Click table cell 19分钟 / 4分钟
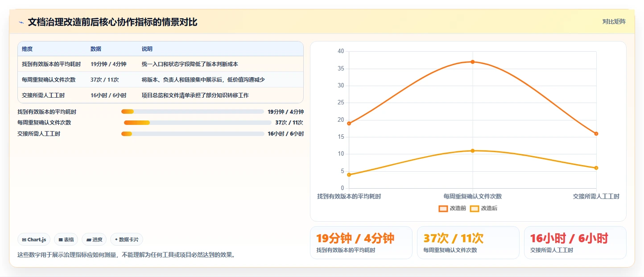The image size is (644, 277). [x=108, y=64]
